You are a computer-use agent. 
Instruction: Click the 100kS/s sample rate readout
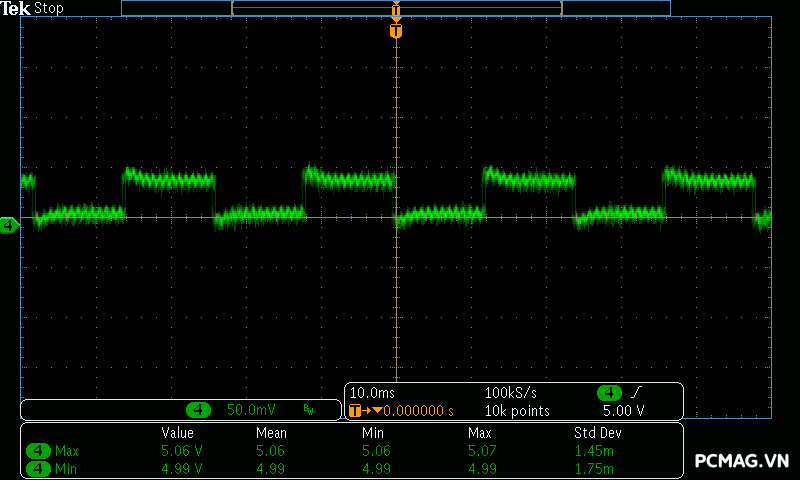point(510,392)
